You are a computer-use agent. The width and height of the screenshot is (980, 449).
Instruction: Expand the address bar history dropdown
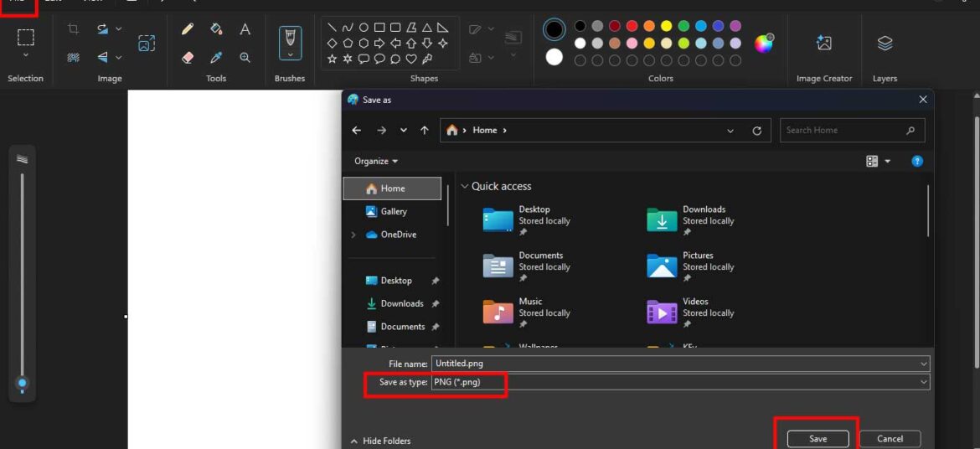click(x=730, y=131)
